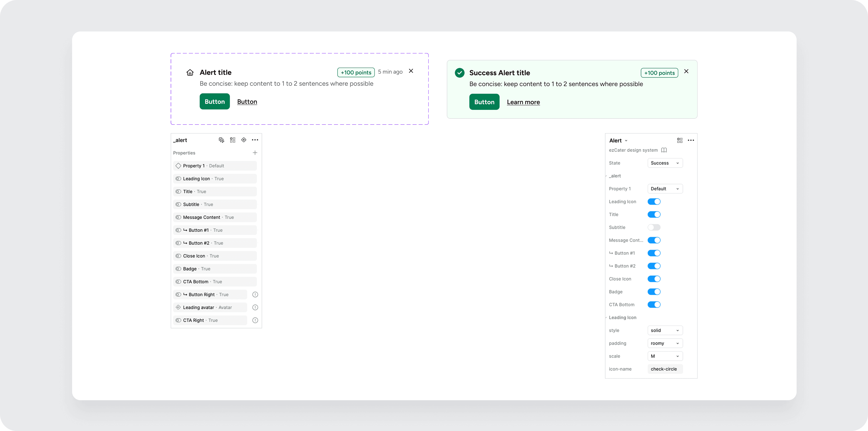The image size is (868, 431).
Task: Expand the padding dropdown set to roomy
Action: [x=665, y=343]
